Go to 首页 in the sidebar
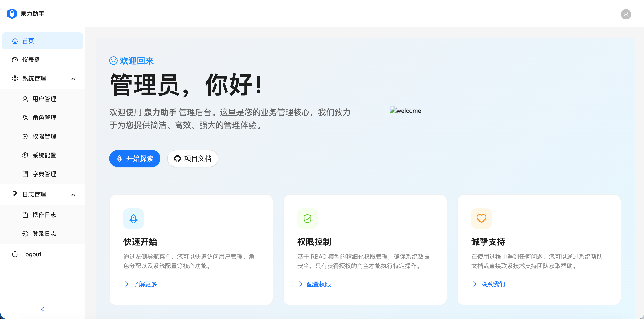The width and height of the screenshot is (644, 319). coord(28,41)
